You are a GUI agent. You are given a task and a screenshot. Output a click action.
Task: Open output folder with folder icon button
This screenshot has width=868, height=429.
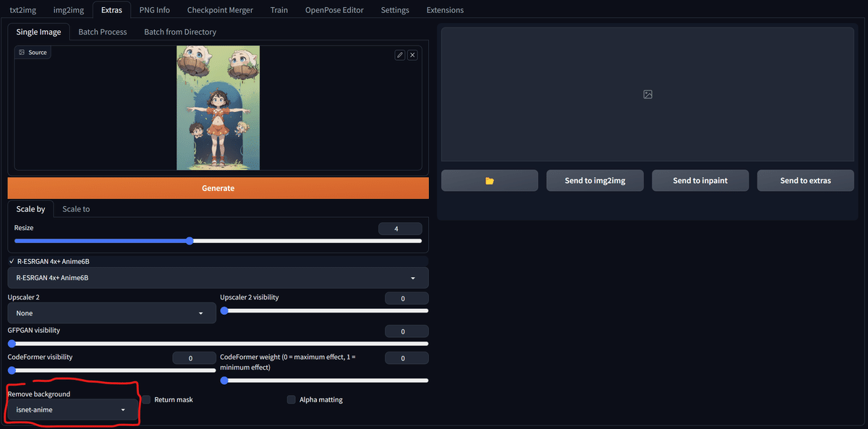[490, 181]
